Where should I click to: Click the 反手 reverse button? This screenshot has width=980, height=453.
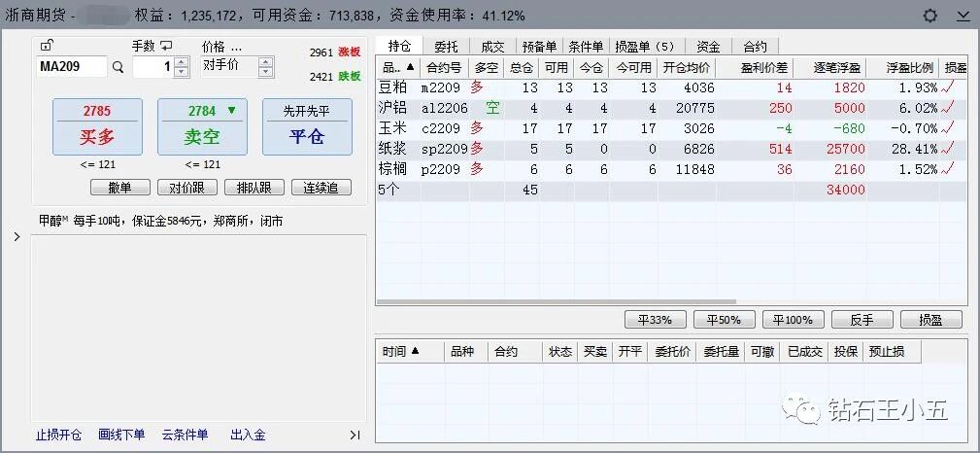[x=862, y=320]
